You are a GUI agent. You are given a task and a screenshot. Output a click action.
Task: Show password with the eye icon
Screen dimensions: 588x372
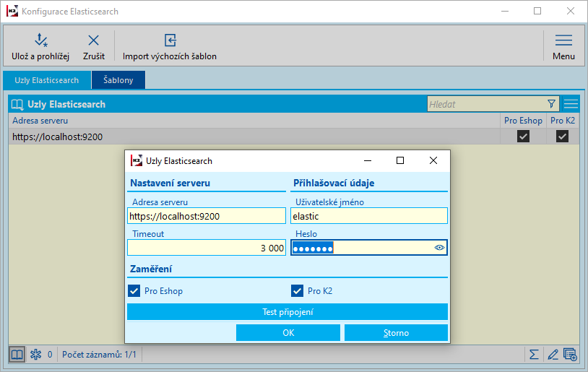[x=439, y=248]
